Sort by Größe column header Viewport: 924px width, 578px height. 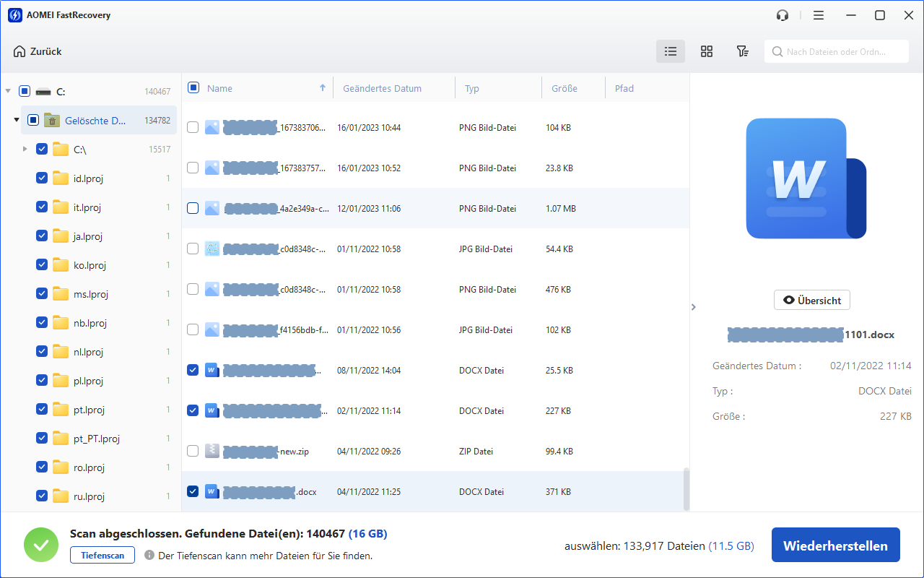point(564,88)
